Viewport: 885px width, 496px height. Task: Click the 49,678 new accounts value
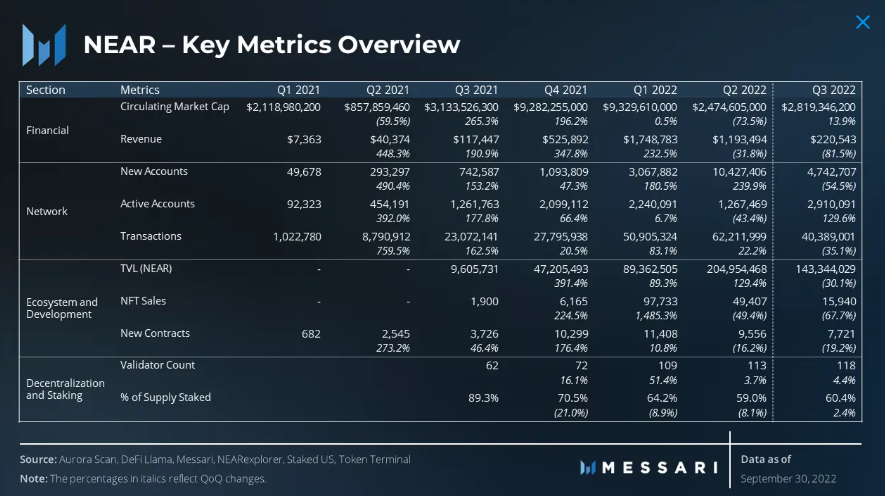point(304,172)
